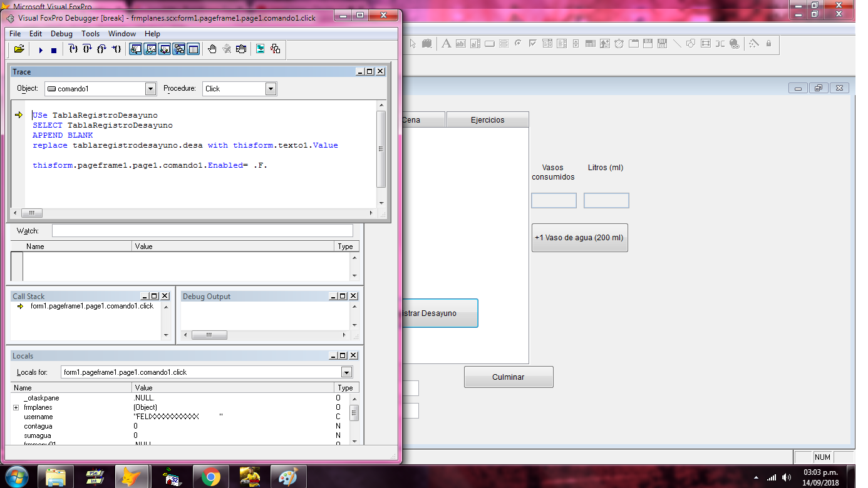Toggle the Call Stack window toolbar button
868x488 pixels.
[x=179, y=49]
